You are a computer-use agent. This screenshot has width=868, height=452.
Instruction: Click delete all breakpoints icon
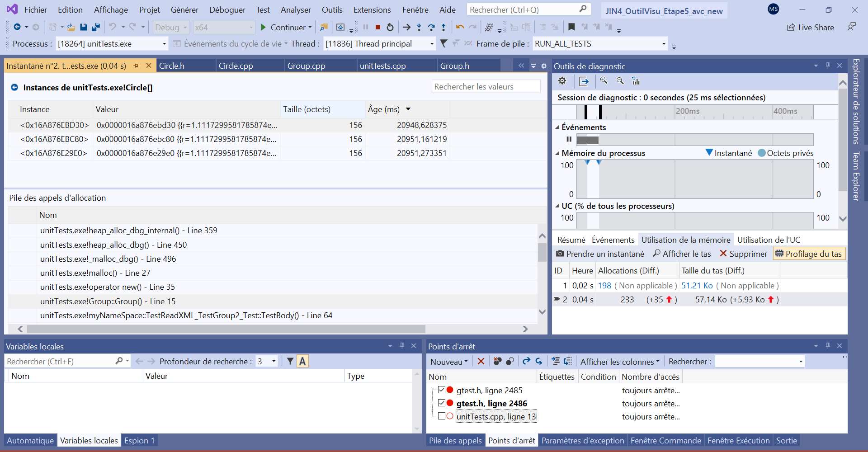(x=497, y=361)
